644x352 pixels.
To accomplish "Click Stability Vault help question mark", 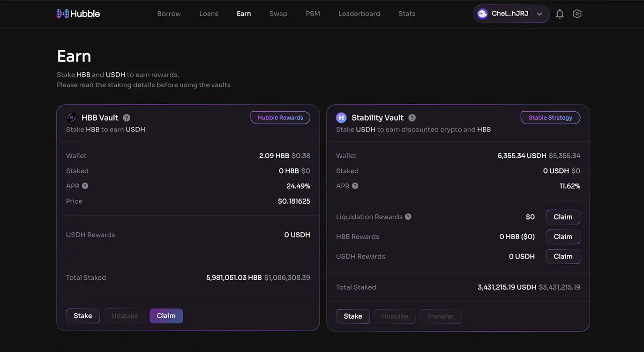I will coord(412,118).
